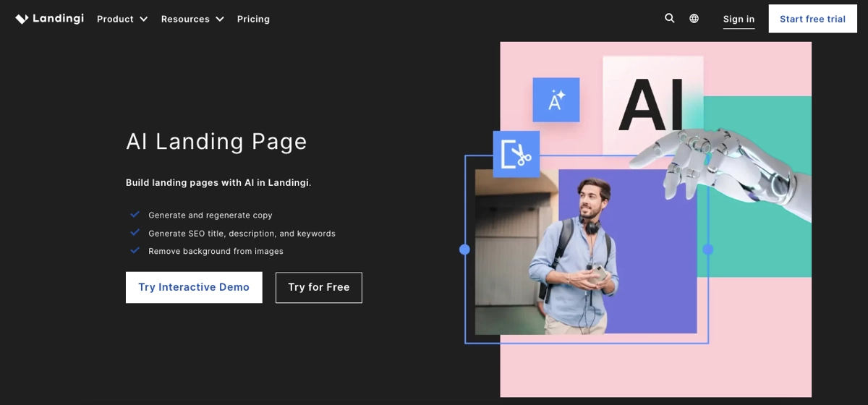Expand the Product dropdown menu
Viewport: 868px width, 405px height.
(x=122, y=19)
